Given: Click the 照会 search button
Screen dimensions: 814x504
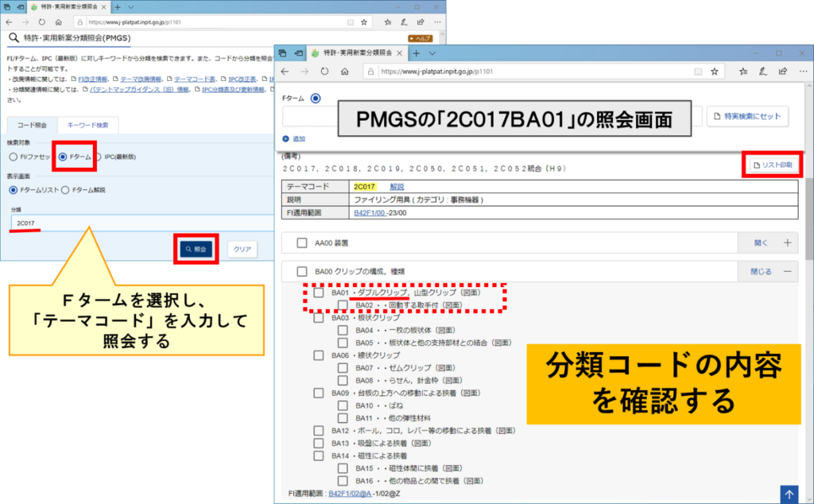Looking at the screenshot, I should (196, 249).
